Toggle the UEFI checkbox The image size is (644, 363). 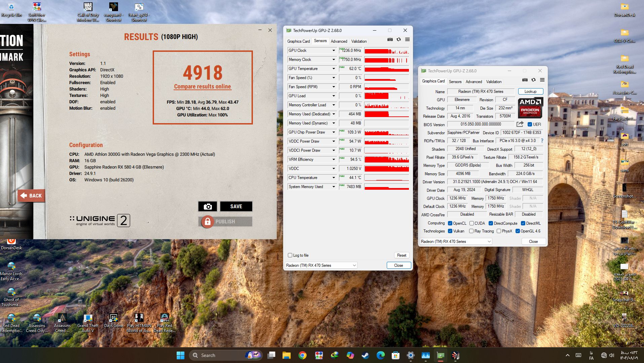click(530, 124)
